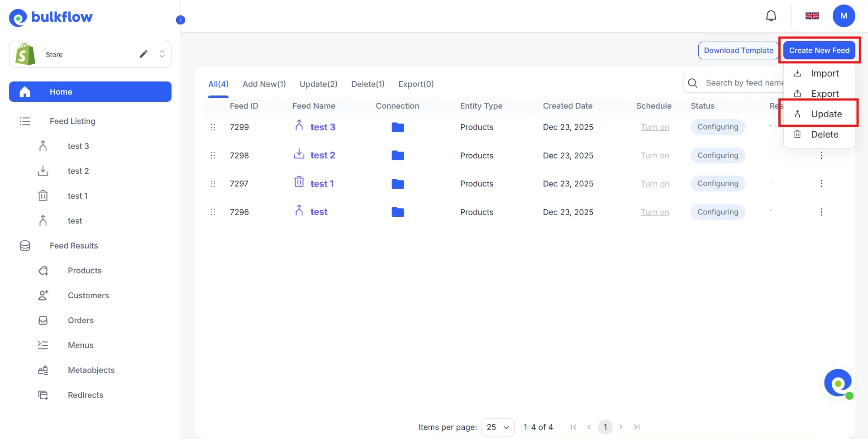Click the folder connection icon for test 3
The height and width of the screenshot is (439, 868).
(398, 127)
